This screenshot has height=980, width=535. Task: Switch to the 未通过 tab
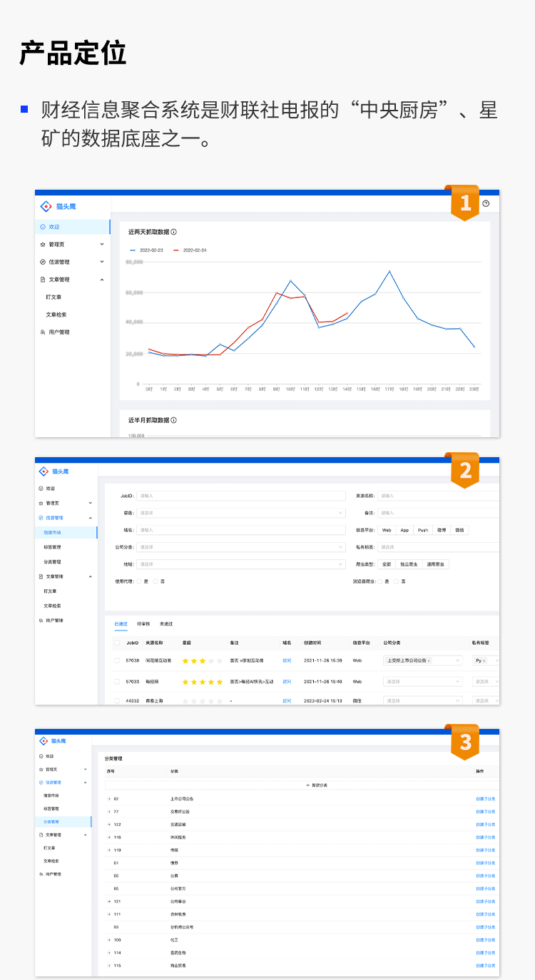click(x=165, y=624)
